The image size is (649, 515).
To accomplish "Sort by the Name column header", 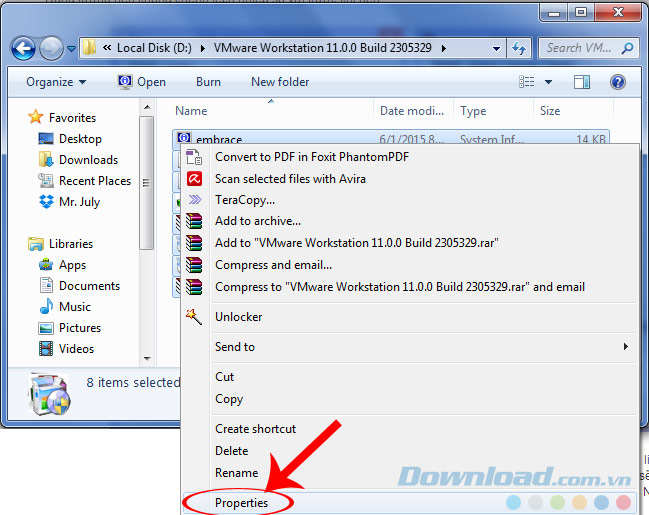I will pos(191,111).
